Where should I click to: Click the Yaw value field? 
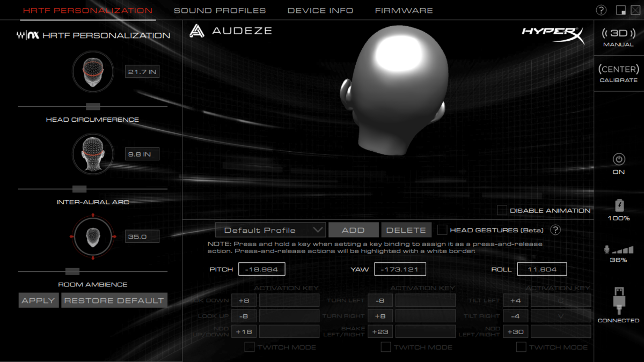click(x=400, y=269)
